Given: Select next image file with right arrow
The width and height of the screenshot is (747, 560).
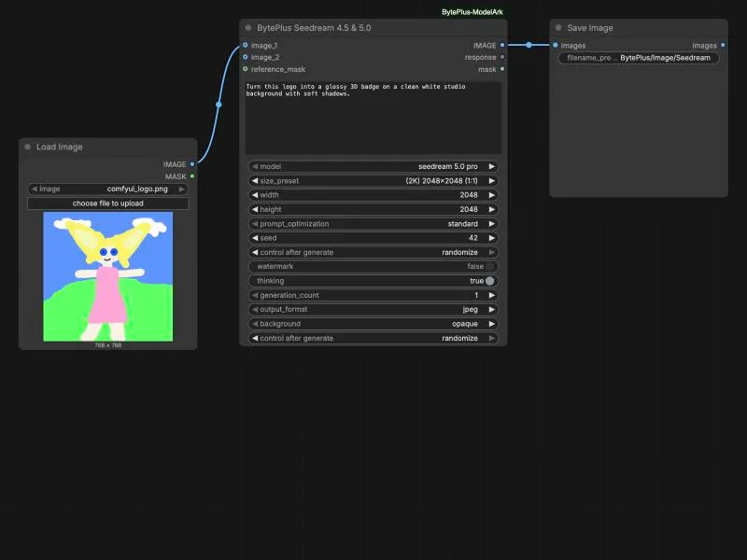Looking at the screenshot, I should tap(181, 189).
